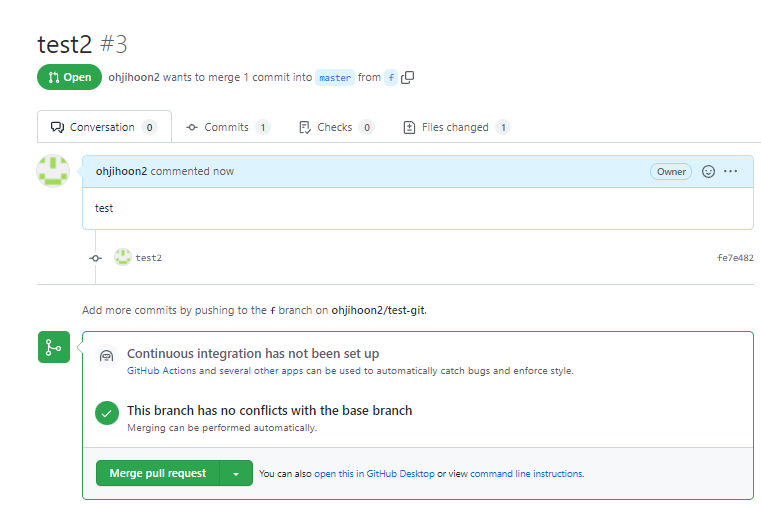This screenshot has height=505, width=761.
Task: Open the Files changed tab
Action: (456, 127)
